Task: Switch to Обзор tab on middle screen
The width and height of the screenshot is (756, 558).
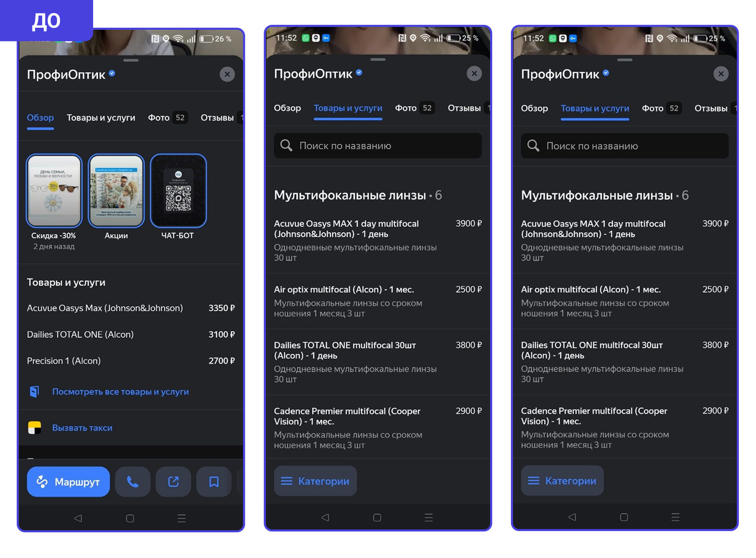Action: click(288, 108)
